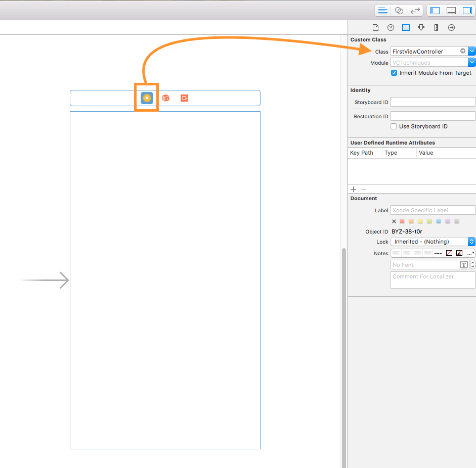476x468 pixels.
Task: Click the font picker T icon
Action: pyautogui.click(x=463, y=265)
